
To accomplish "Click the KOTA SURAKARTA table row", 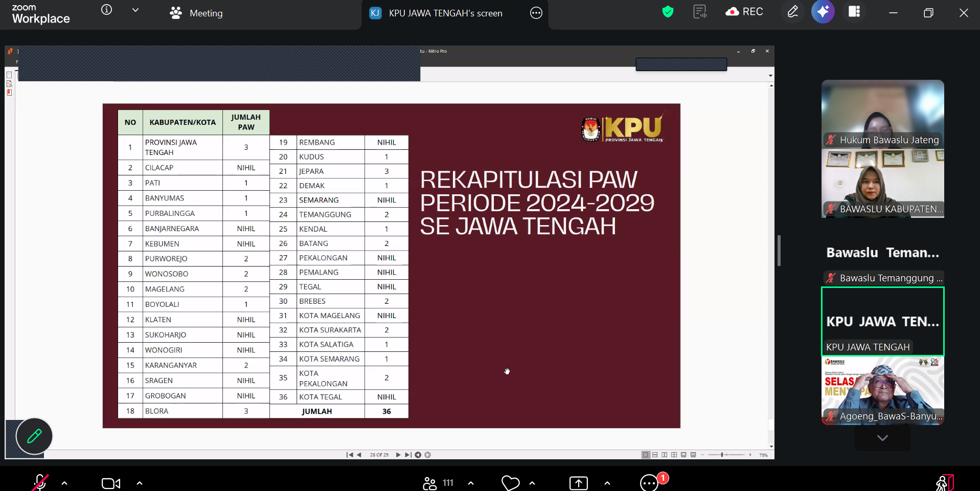I will pyautogui.click(x=339, y=330).
